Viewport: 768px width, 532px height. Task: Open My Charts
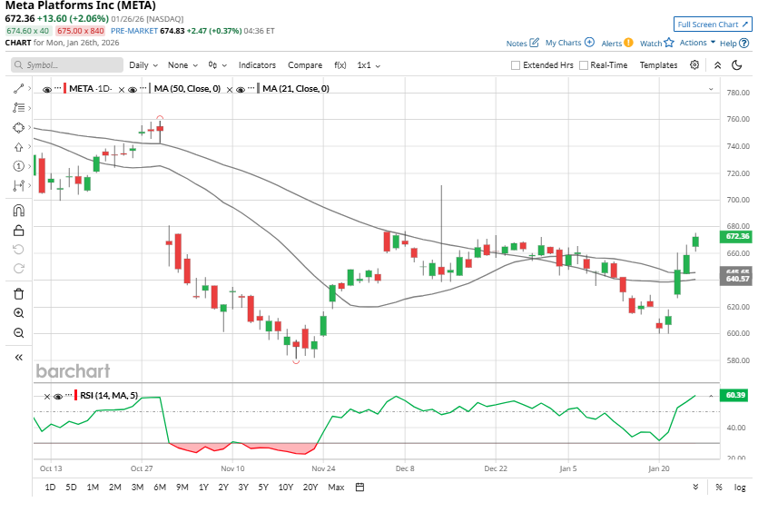569,43
